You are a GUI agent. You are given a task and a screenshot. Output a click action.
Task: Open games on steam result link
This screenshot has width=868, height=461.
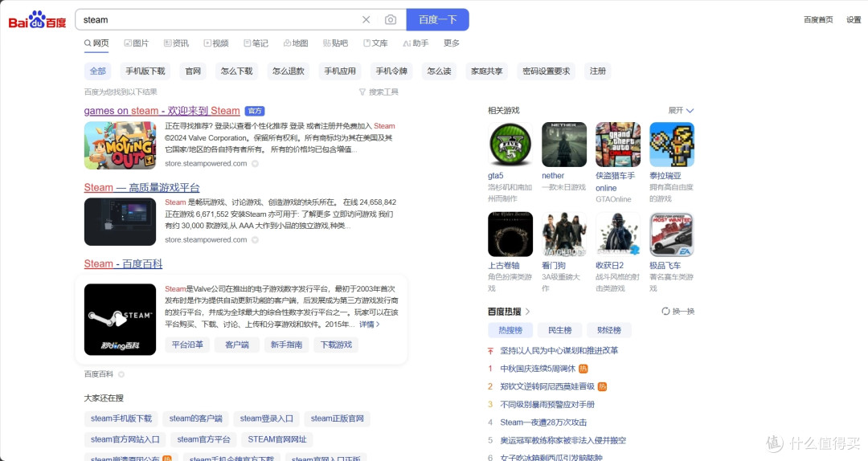162,111
